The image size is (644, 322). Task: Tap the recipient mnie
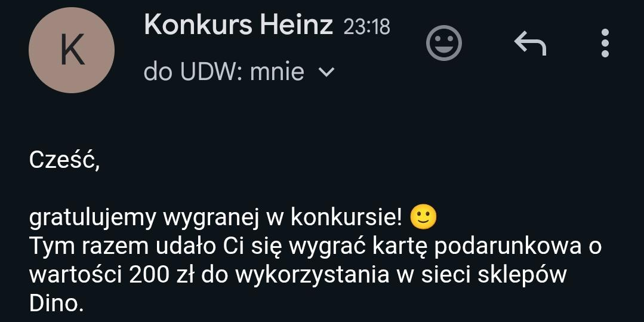point(277,72)
